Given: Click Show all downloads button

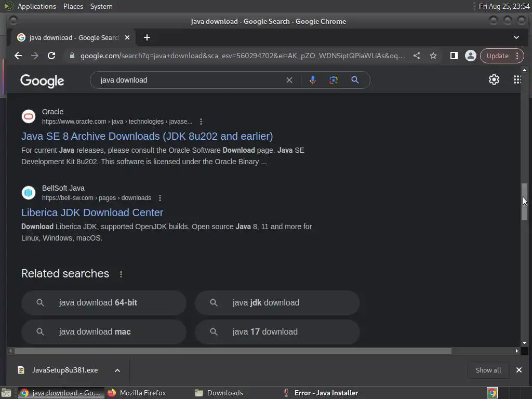Looking at the screenshot, I should (x=488, y=370).
